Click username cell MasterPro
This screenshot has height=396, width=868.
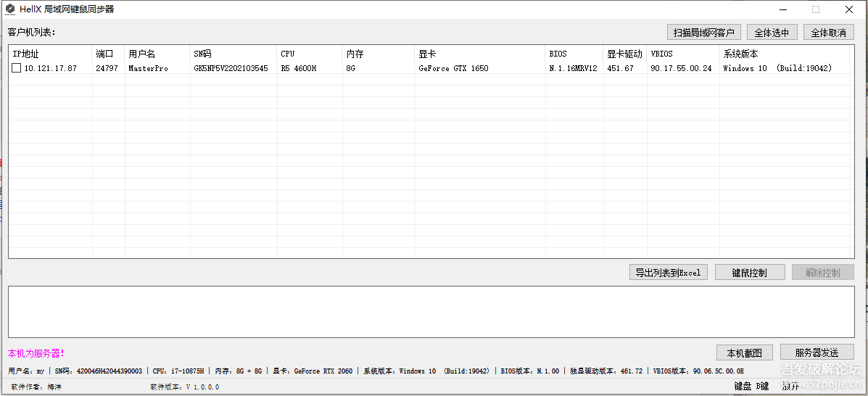[x=149, y=68]
